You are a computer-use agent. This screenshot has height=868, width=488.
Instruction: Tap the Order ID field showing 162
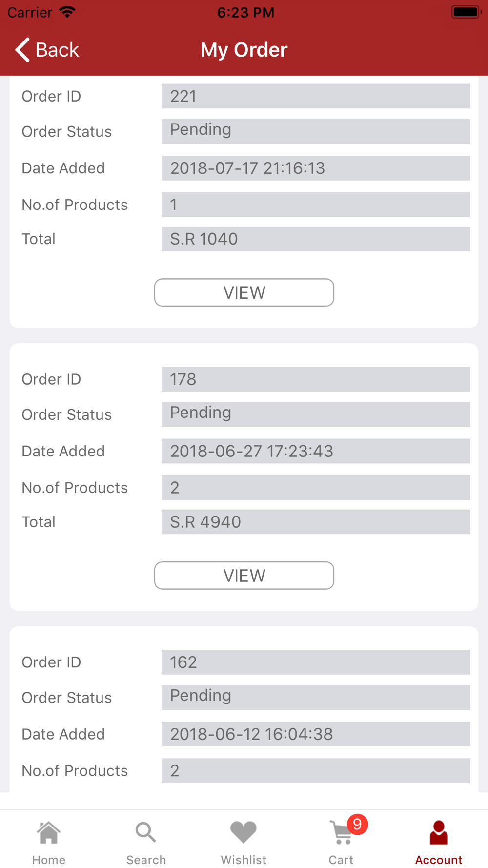click(316, 662)
